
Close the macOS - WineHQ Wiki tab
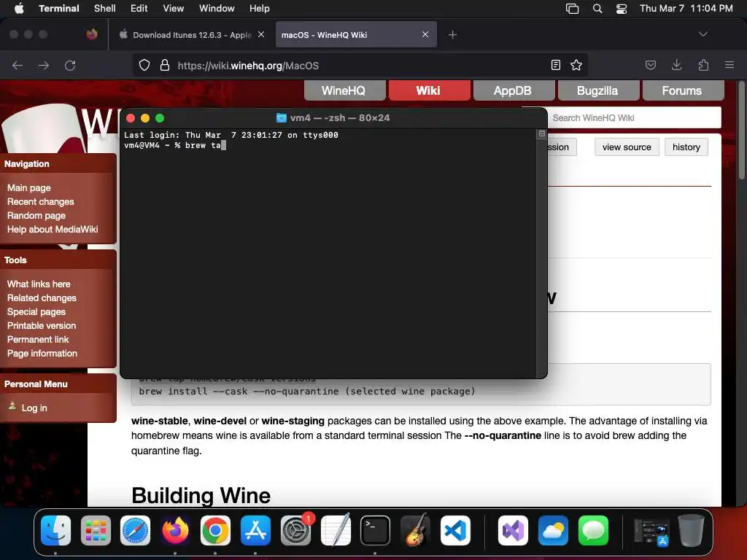425,34
